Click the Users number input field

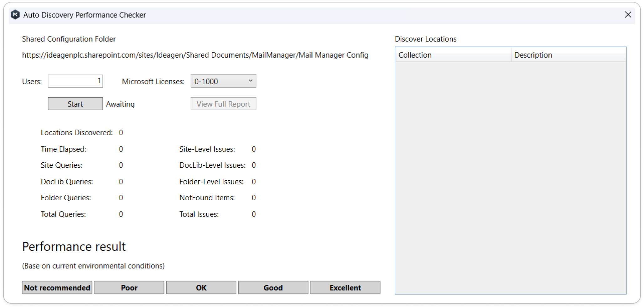click(x=75, y=81)
